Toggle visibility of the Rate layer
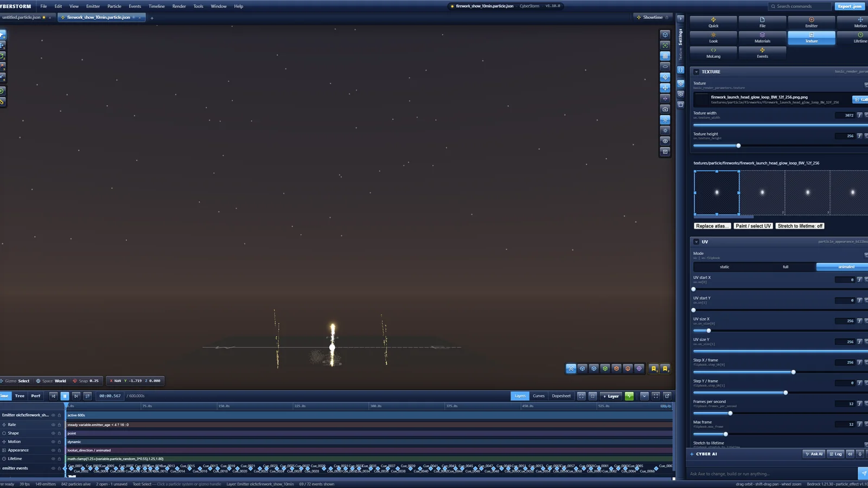 click(x=53, y=425)
